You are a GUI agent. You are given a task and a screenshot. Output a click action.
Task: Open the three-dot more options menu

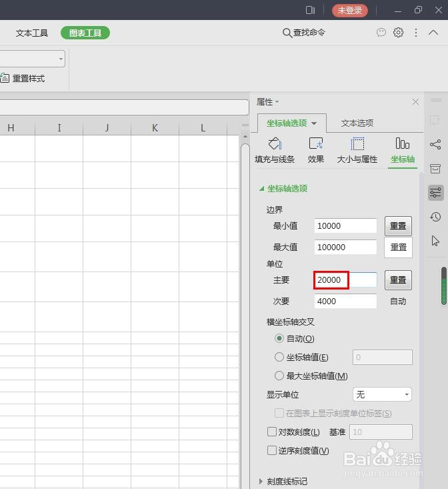(x=415, y=33)
